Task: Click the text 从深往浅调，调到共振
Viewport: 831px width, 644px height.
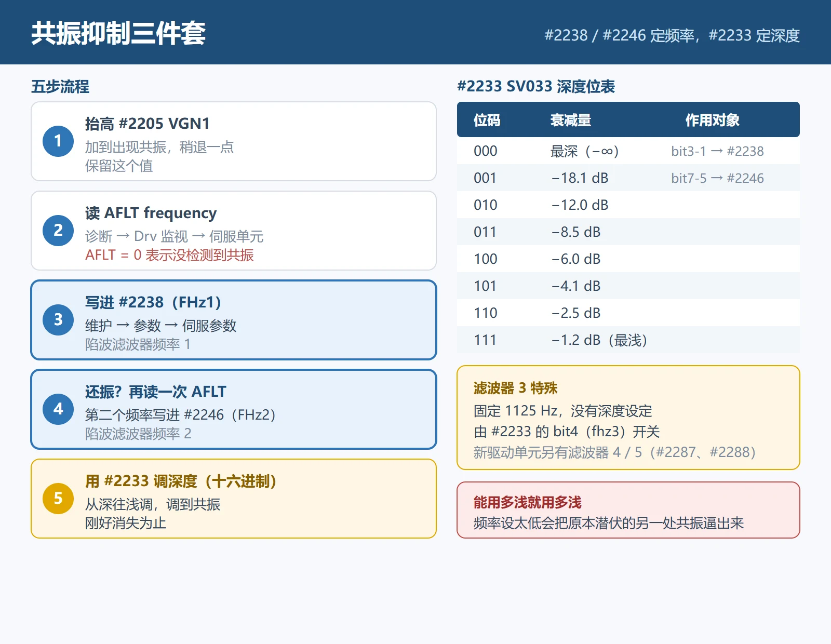Action: pos(153,504)
